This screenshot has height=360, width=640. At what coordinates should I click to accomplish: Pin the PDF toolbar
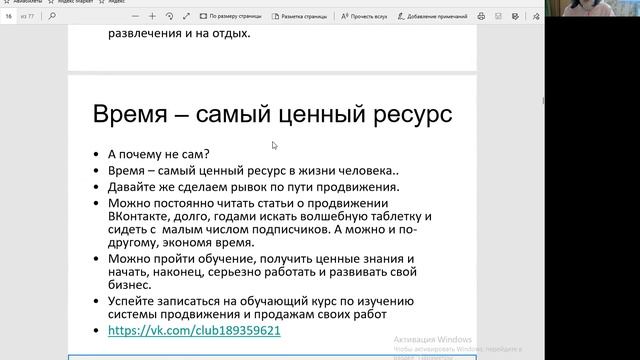536,16
